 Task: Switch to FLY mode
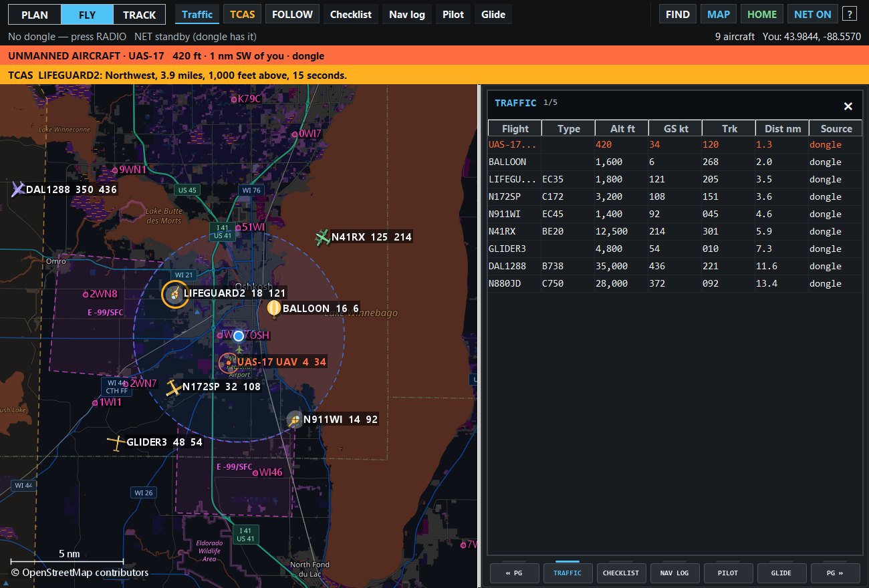[x=87, y=14]
